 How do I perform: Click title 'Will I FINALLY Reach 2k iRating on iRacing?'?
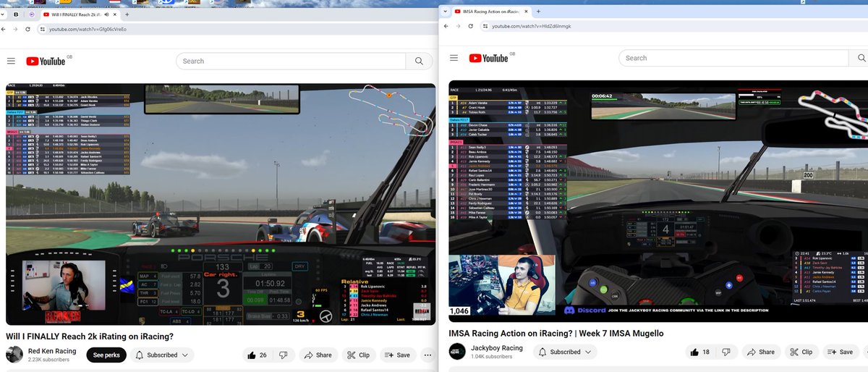point(90,337)
